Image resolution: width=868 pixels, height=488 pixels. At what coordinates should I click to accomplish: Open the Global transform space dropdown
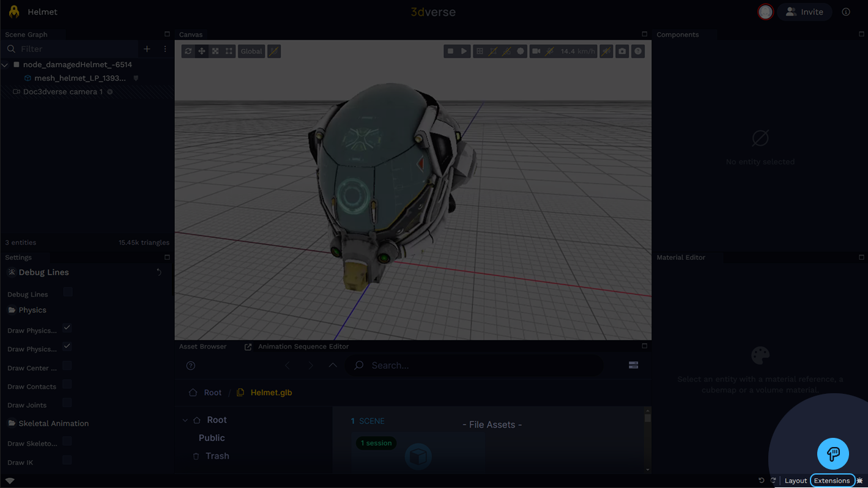pyautogui.click(x=251, y=51)
